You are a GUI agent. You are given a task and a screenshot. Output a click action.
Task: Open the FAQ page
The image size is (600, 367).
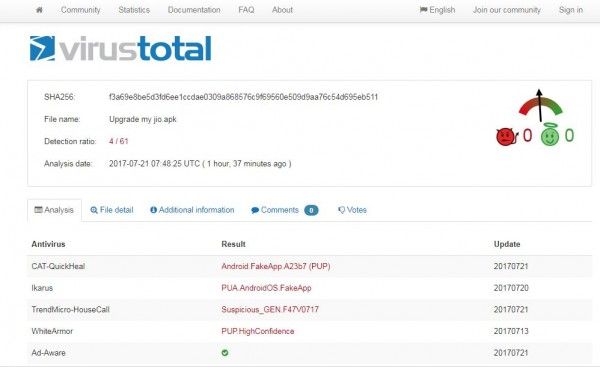click(x=246, y=10)
